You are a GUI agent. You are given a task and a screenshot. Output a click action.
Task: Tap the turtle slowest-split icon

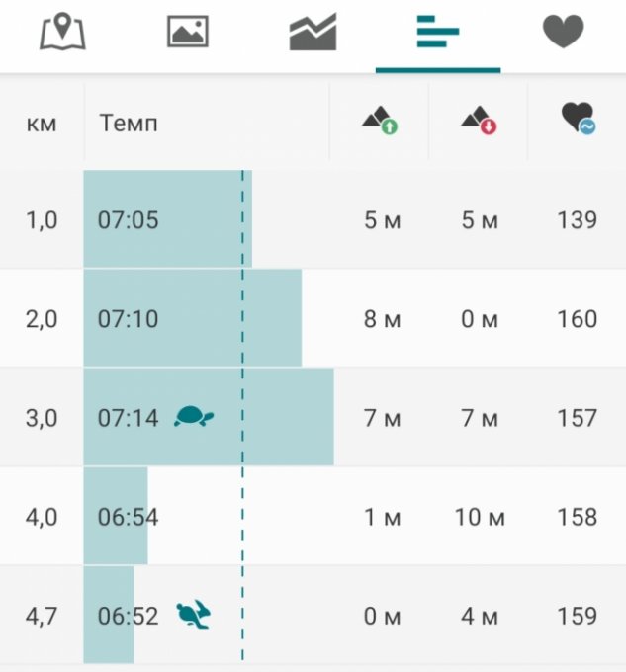194,417
